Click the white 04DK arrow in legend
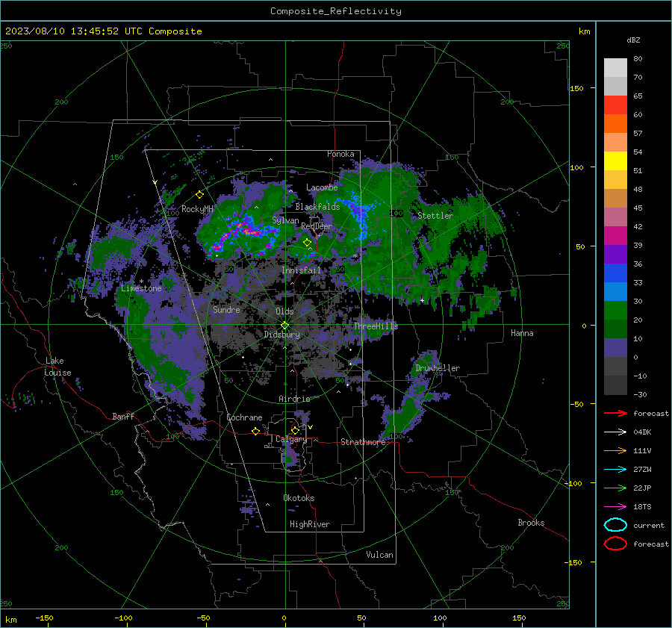Screen dimensions: 672x628 pyautogui.click(x=615, y=432)
